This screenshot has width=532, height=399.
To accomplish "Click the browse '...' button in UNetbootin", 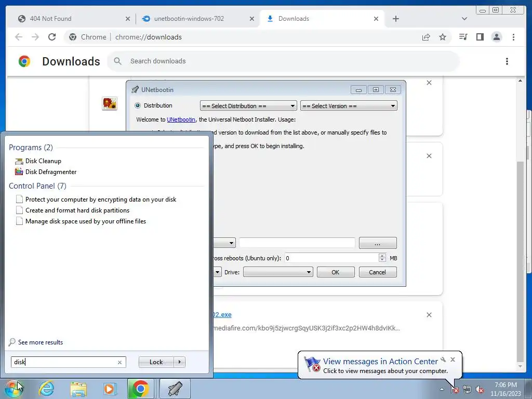I will click(x=378, y=243).
